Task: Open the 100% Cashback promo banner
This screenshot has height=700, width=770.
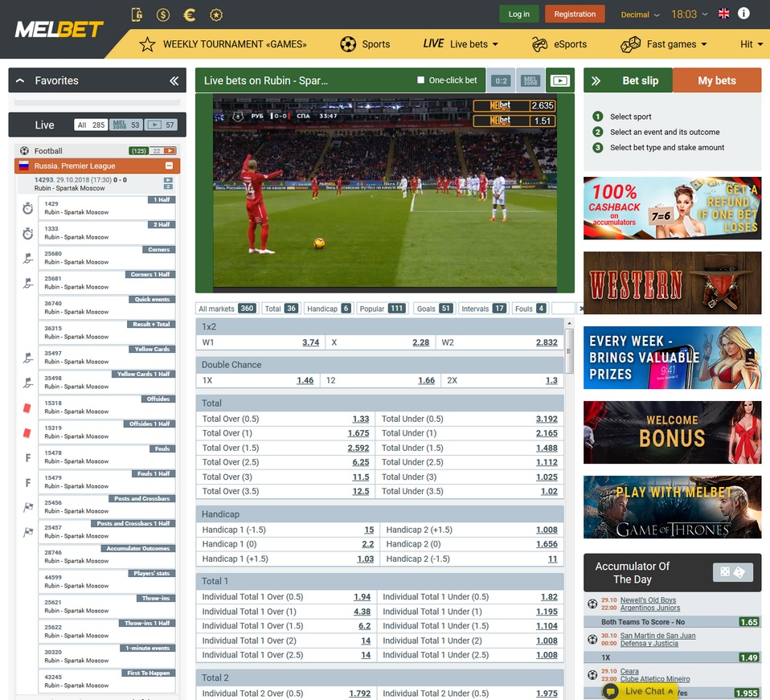Action: click(x=672, y=208)
